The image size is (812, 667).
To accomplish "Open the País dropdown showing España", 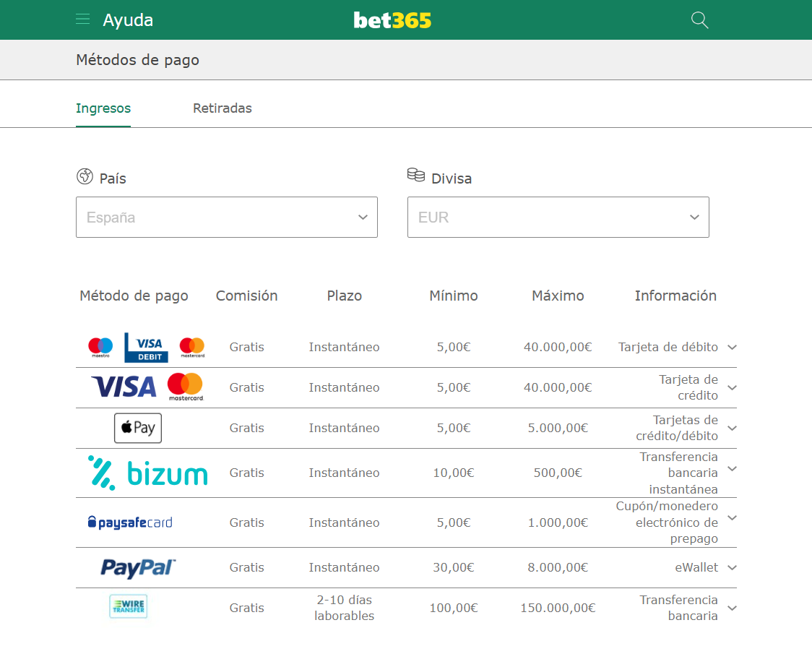I will pos(227,217).
